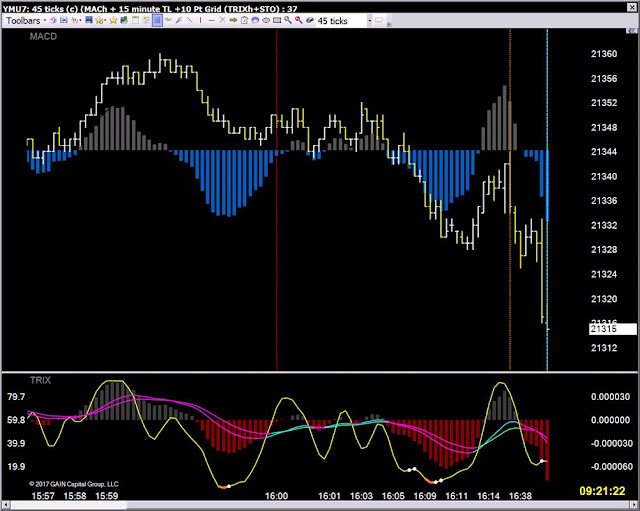Click the current price marker 21315
640x511 pixels.
pyautogui.click(x=613, y=329)
